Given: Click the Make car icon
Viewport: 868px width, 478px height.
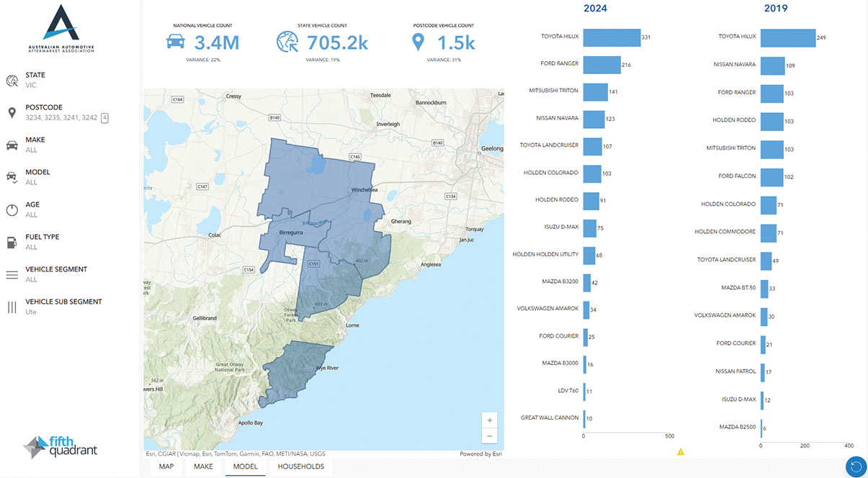Looking at the screenshot, I should tap(12, 145).
